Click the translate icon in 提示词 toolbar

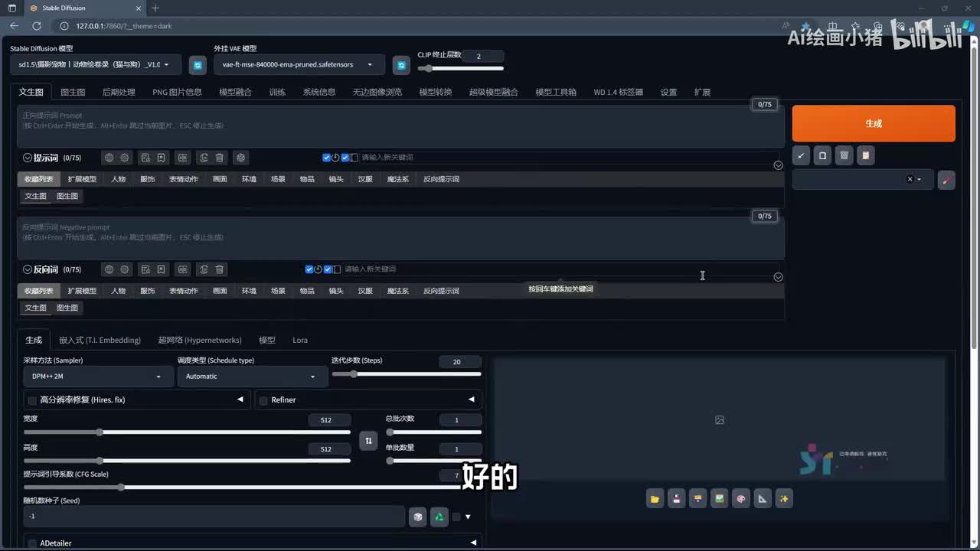click(x=182, y=158)
